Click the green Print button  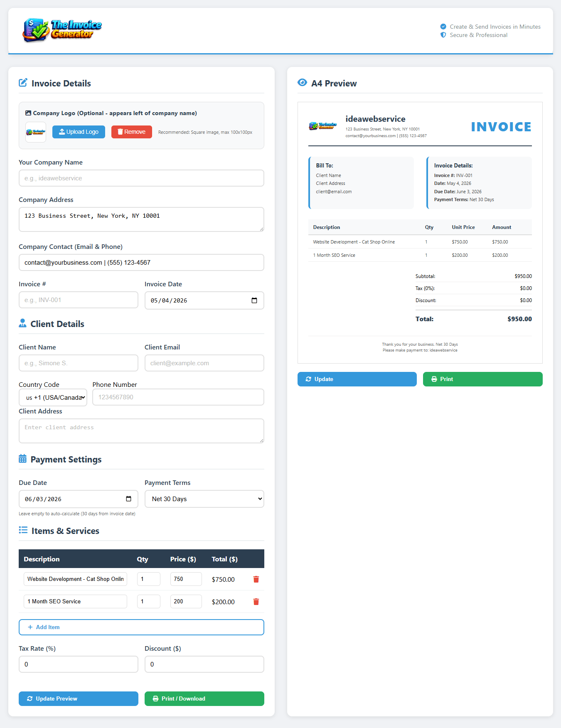pos(482,379)
